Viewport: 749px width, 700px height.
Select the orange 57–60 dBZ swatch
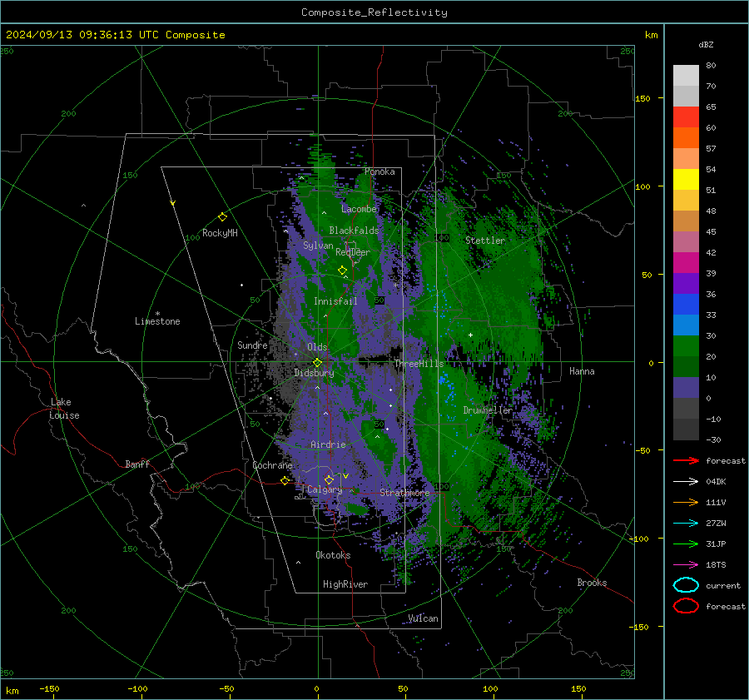tap(686, 138)
